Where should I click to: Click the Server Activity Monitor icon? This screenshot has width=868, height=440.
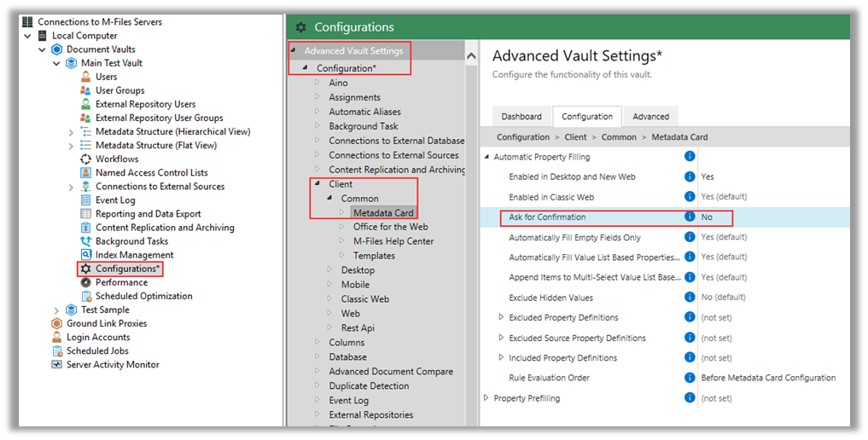tap(56, 365)
